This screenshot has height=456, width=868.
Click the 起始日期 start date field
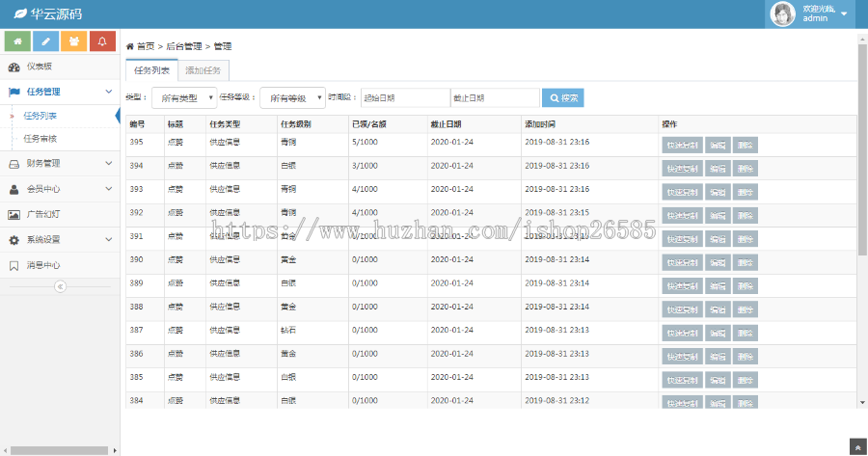pyautogui.click(x=404, y=98)
